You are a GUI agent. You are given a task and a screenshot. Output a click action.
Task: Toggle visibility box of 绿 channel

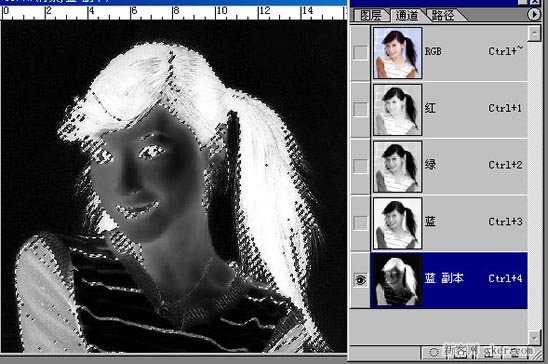pos(360,166)
